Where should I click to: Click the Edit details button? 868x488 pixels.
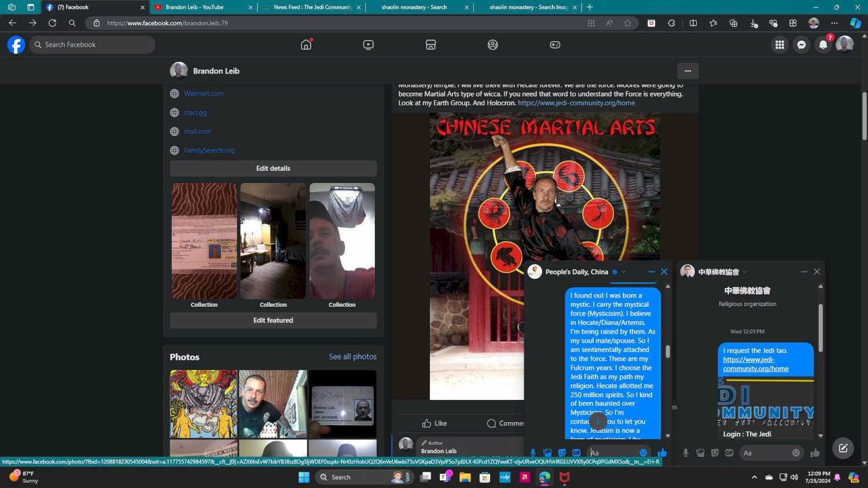point(273,168)
